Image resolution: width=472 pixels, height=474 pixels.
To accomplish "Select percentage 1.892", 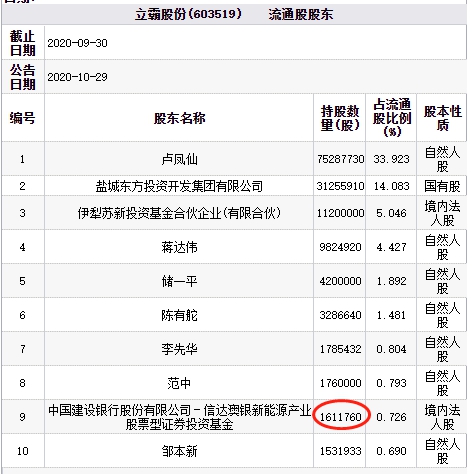I will tap(391, 281).
